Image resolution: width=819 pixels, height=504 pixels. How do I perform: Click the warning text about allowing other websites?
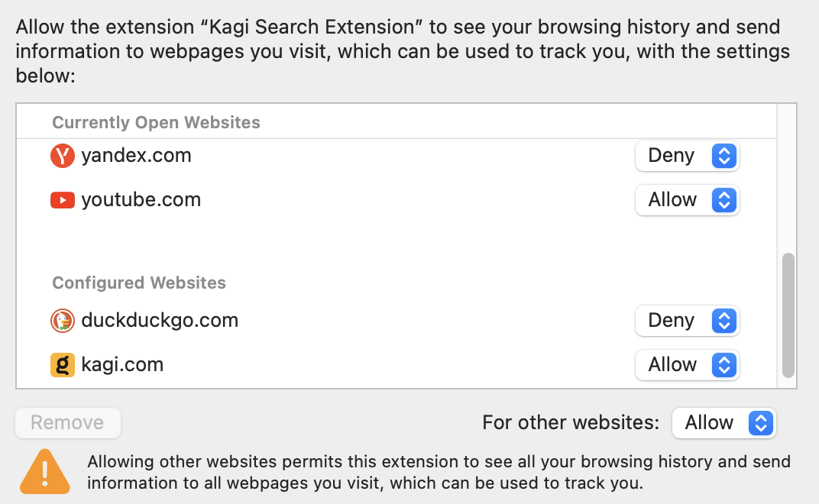click(x=439, y=473)
